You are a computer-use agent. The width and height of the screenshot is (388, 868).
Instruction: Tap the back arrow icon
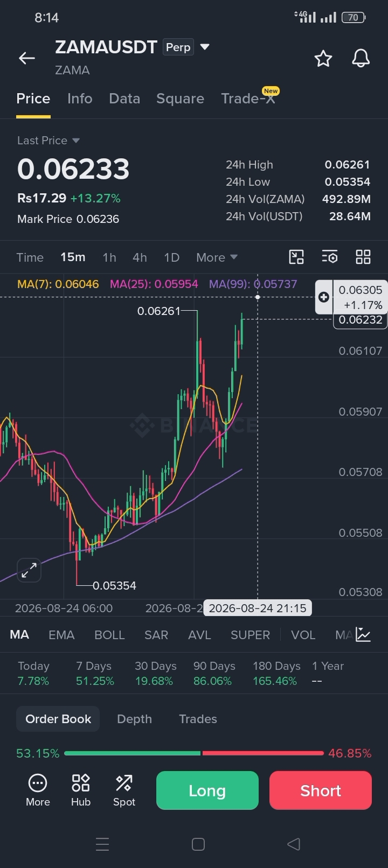click(27, 58)
